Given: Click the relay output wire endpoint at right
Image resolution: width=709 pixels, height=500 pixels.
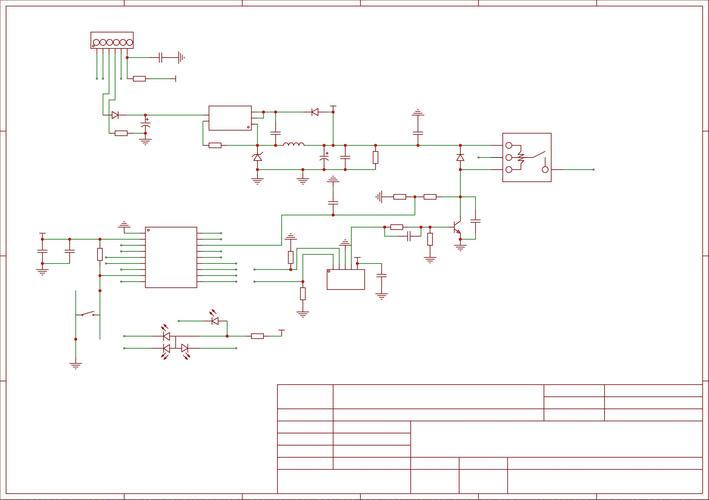Looking at the screenshot, I should [x=593, y=170].
